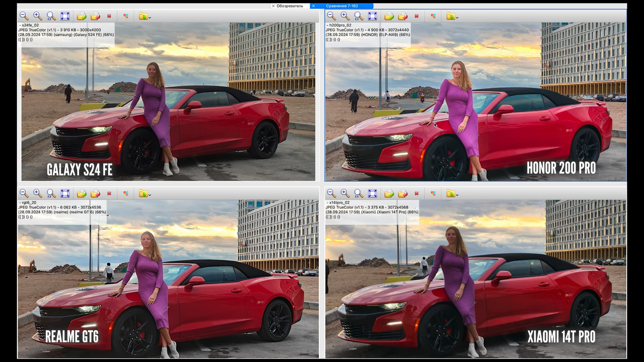The width and height of the screenshot is (644, 362).
Task: Fit Galaxy S24 FE image to window
Action: (x=65, y=16)
